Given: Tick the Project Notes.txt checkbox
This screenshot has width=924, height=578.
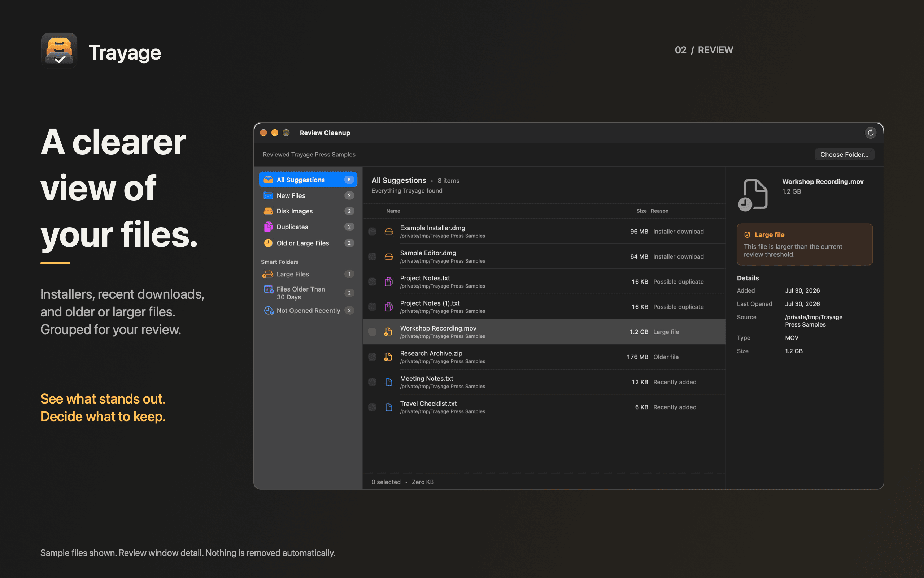Looking at the screenshot, I should [372, 282].
